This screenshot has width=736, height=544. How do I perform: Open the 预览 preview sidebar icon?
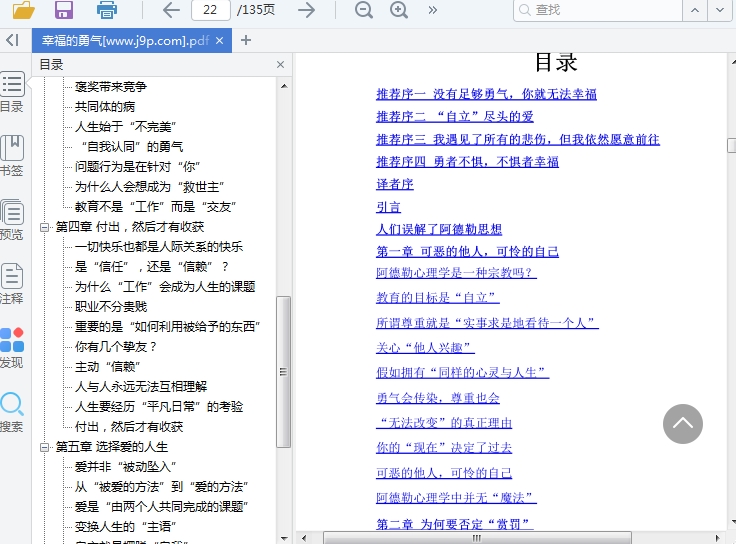[12, 220]
